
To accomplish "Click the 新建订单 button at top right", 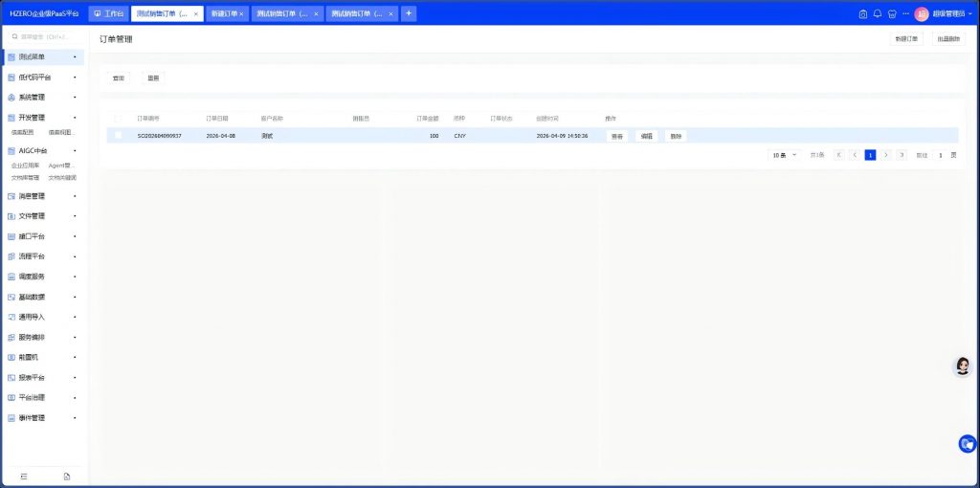I will [x=905, y=39].
